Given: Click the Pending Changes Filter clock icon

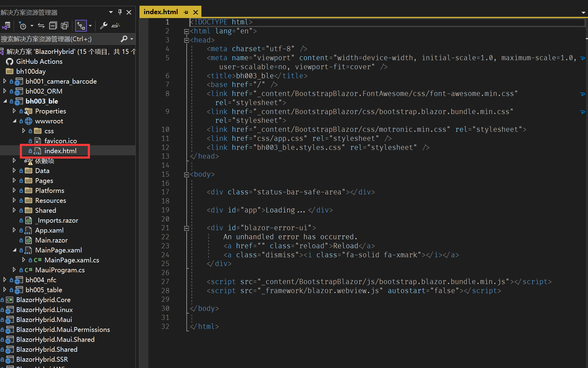Looking at the screenshot, I should (x=23, y=26).
